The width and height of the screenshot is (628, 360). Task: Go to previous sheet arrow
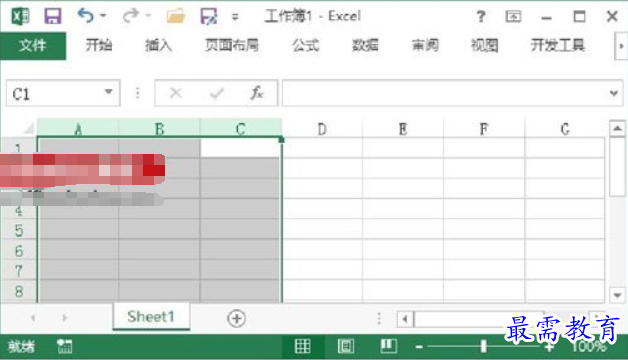(33, 318)
